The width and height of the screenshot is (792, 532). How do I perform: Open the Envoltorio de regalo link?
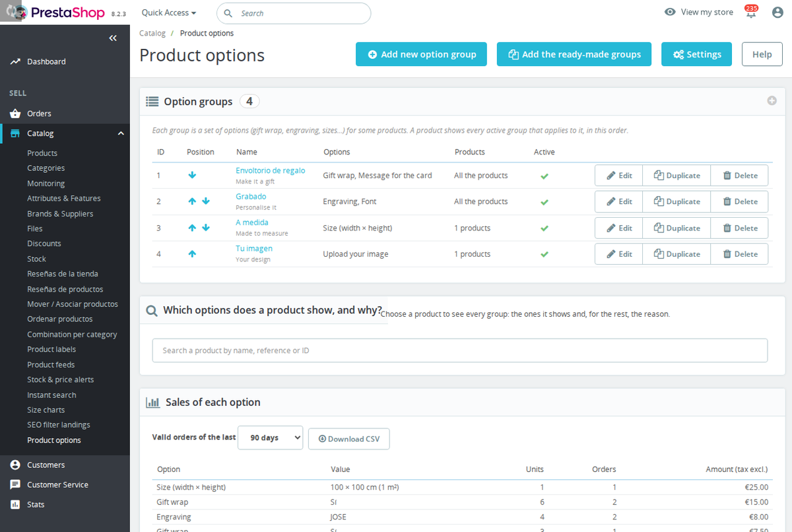point(270,170)
